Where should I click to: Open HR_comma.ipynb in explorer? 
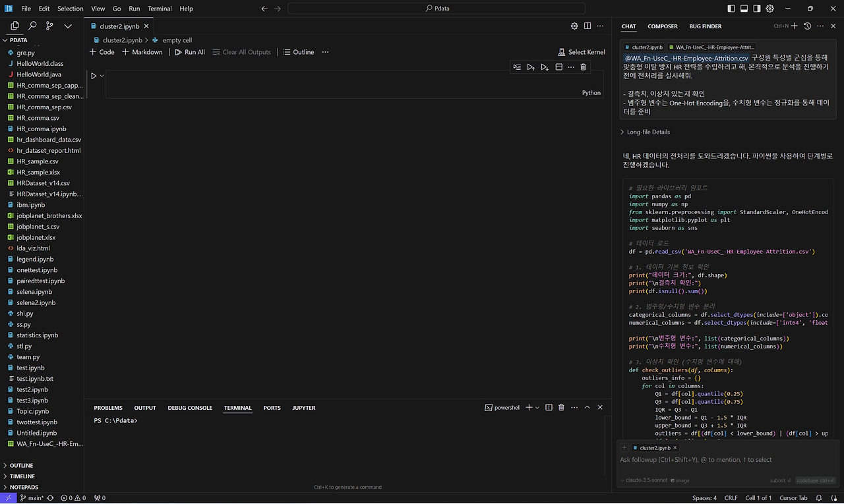coord(42,128)
